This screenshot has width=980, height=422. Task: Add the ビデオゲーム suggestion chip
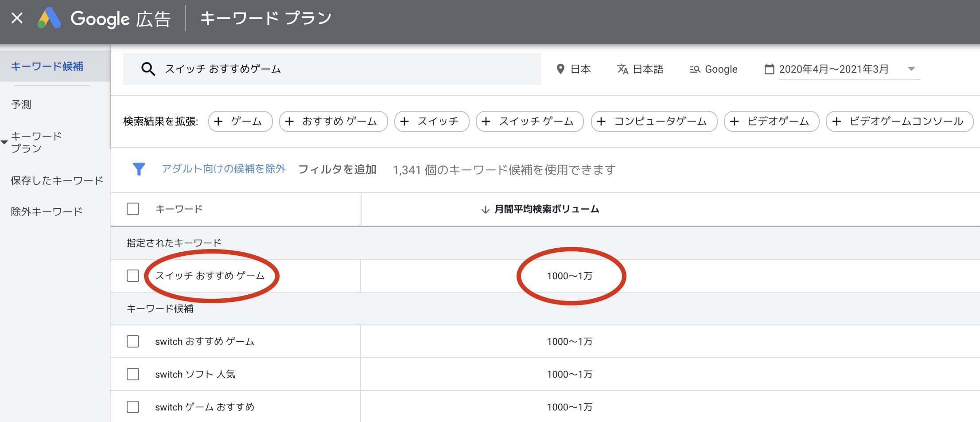click(771, 121)
